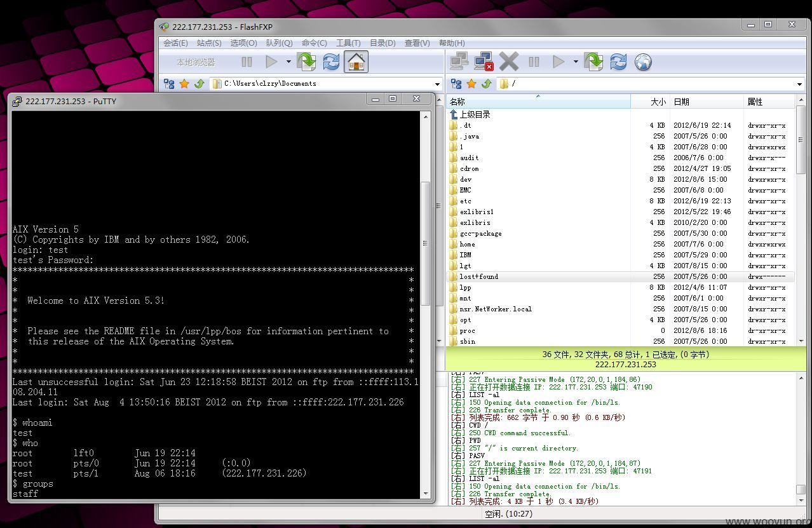This screenshot has height=528, width=812.
Task: Refresh right pane with blue arrows icon
Action: [618, 62]
